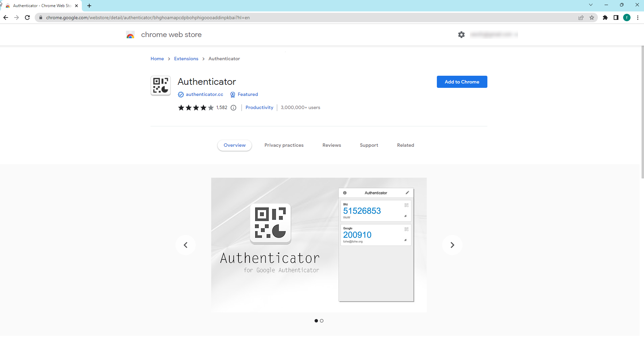Open the Productivity category link

pyautogui.click(x=259, y=108)
